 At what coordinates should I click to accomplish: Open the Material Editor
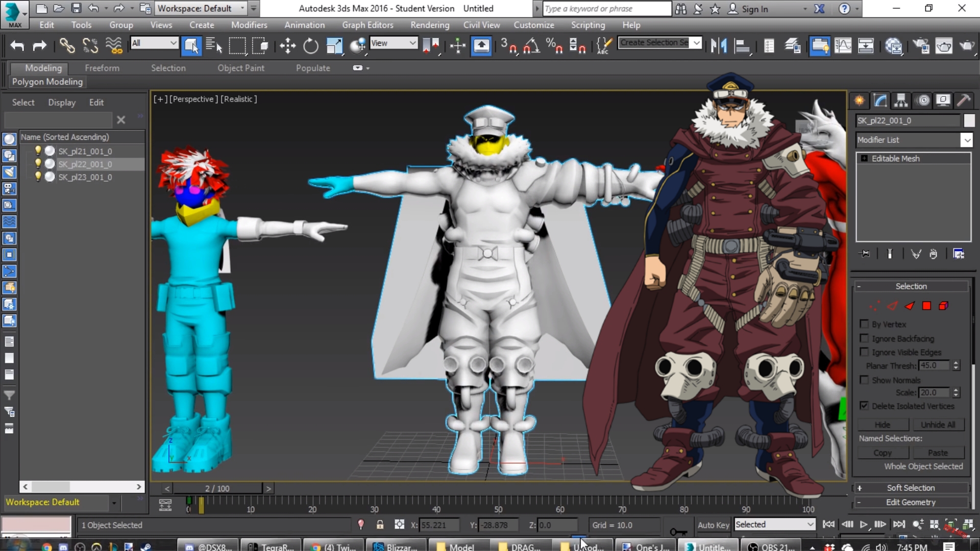coord(894,46)
